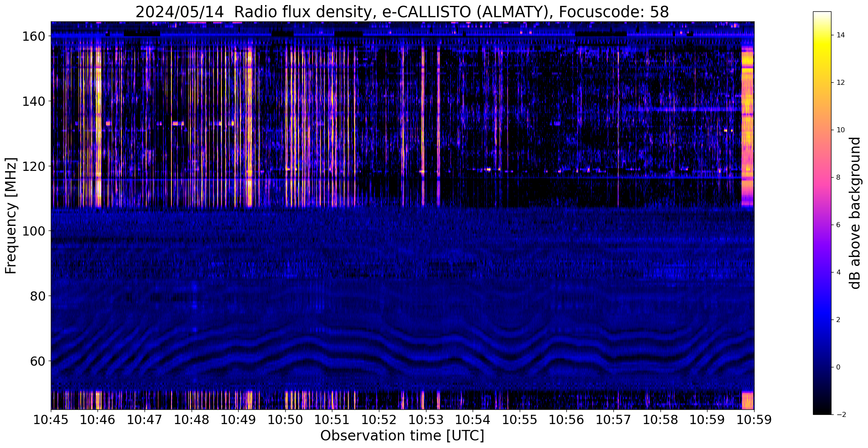Screen dimensions: 868x448
Task: Click the 10:58 time tick label
Action: tap(660, 420)
